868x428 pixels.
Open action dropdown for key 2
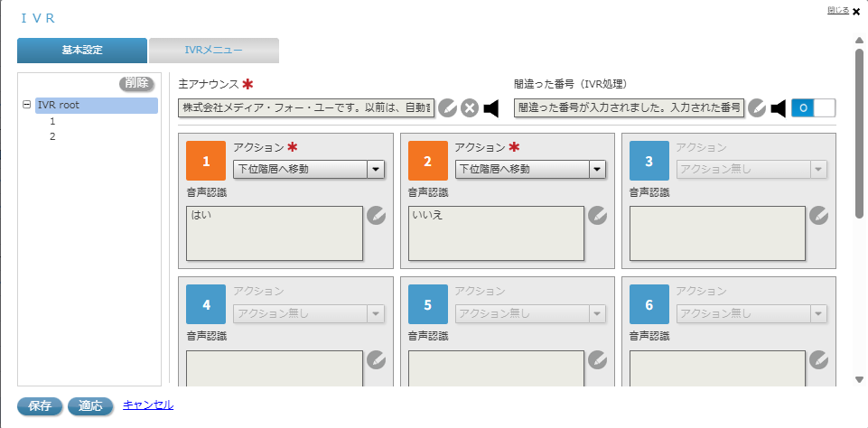coord(597,169)
